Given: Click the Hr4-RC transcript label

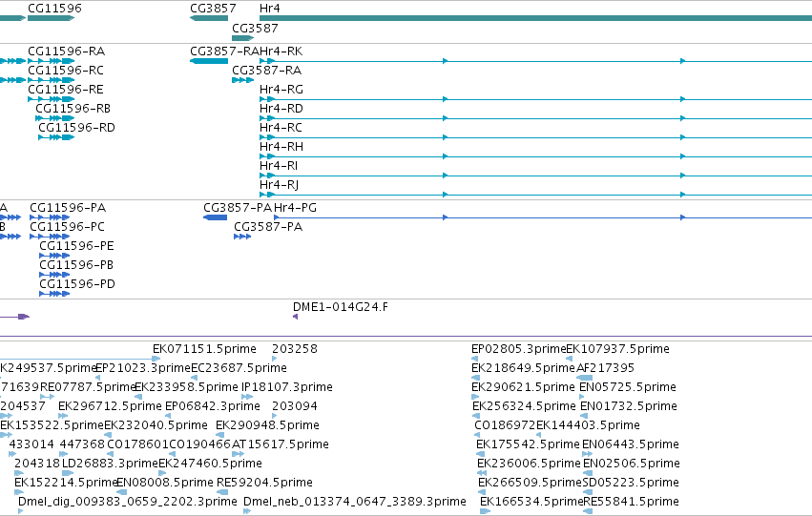Looking at the screenshot, I should 281,128.
